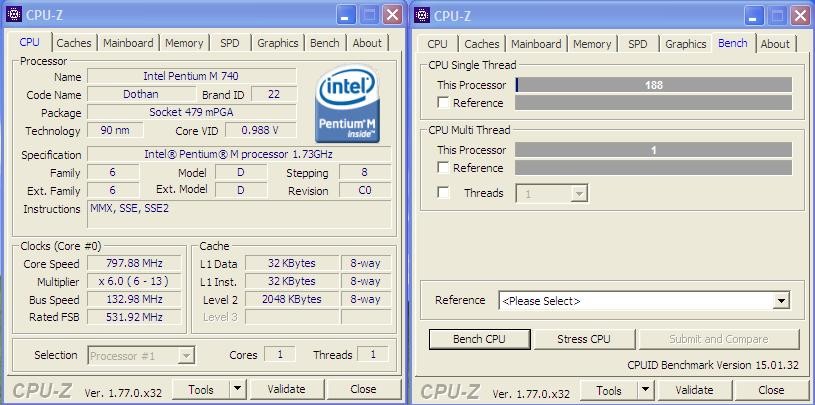Click Level 2 cache value 2048 KBytes
815x405 pixels.
[x=292, y=299]
